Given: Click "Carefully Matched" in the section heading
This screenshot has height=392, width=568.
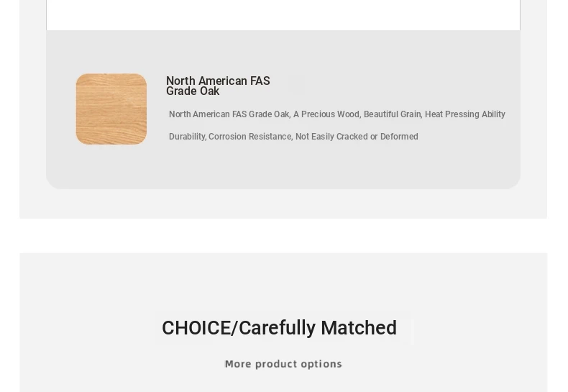Looking at the screenshot, I should click(x=318, y=328).
